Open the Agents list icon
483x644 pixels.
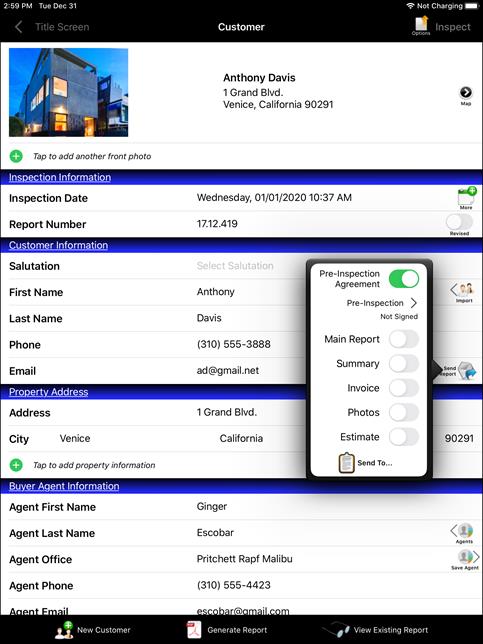pos(462,531)
